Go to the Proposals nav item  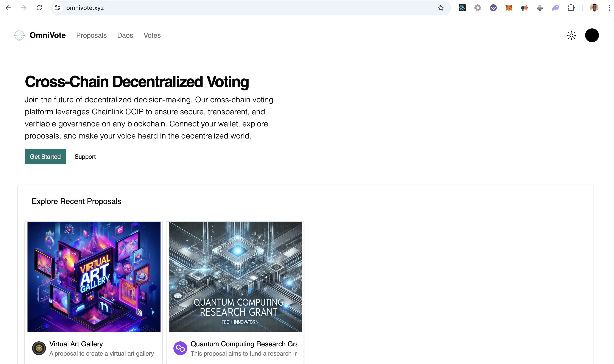click(91, 35)
